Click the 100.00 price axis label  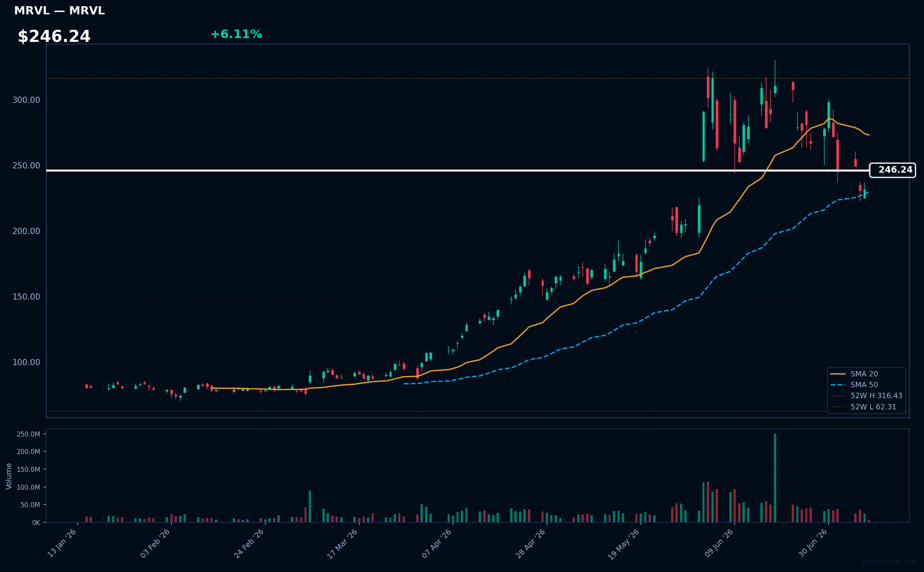tap(26, 362)
